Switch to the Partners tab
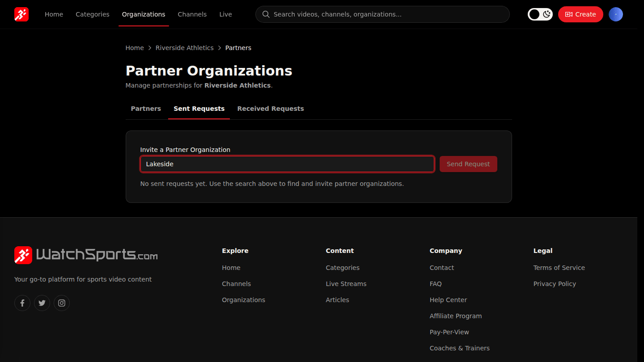This screenshot has width=644, height=362. 146,109
